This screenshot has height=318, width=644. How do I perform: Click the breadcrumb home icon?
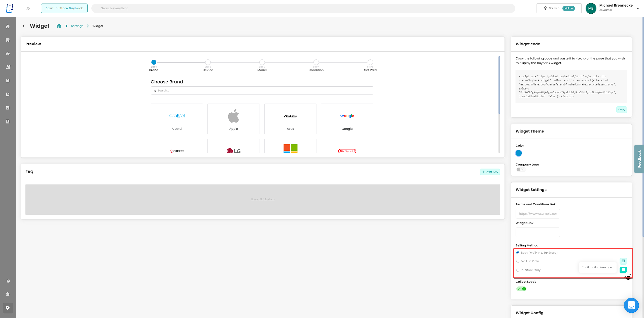point(59,26)
